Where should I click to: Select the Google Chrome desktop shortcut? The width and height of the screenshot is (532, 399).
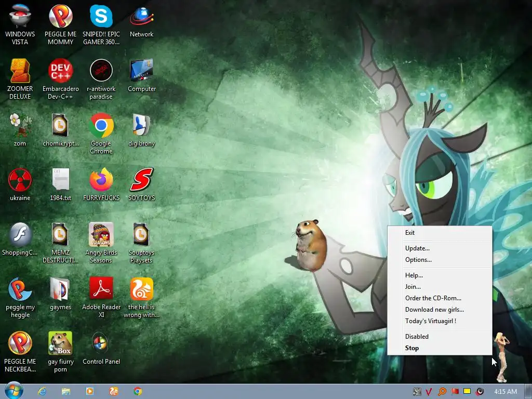click(x=101, y=134)
